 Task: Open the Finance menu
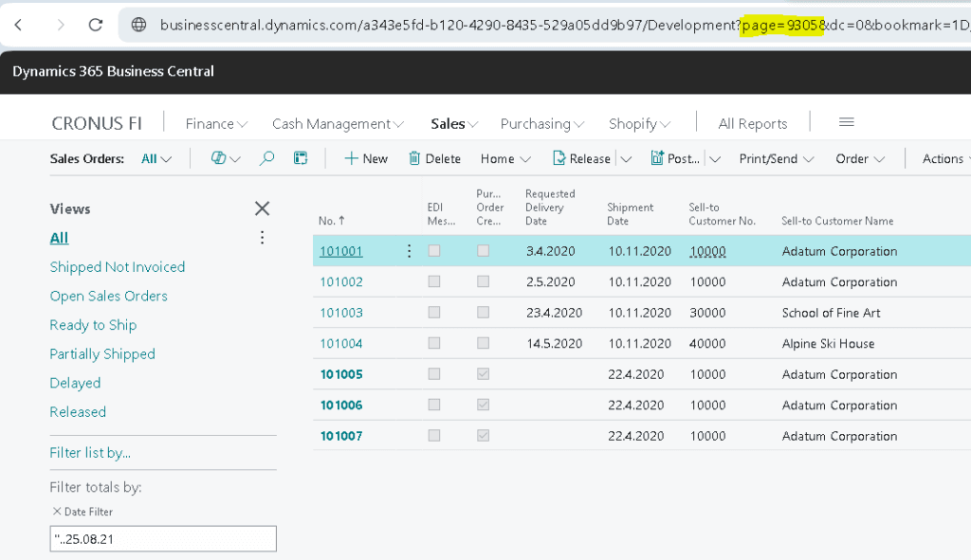pos(216,123)
